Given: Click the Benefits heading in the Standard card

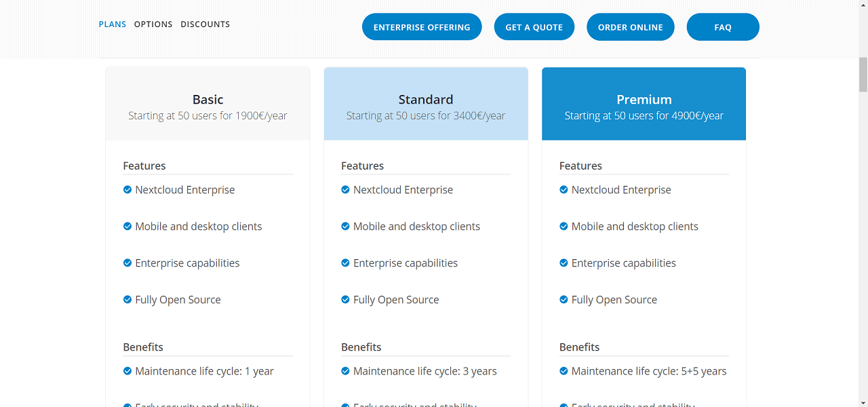Looking at the screenshot, I should [x=361, y=347].
